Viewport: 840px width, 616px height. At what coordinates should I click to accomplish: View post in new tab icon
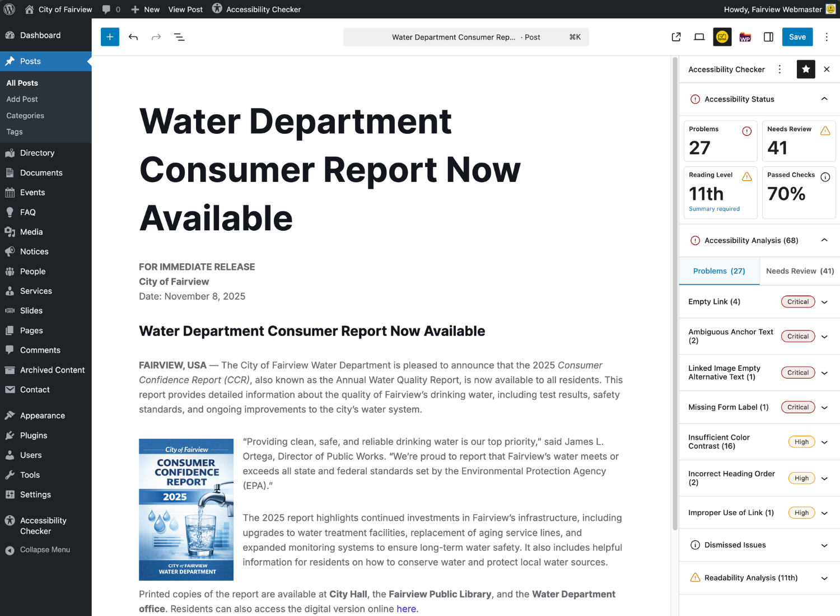(676, 37)
